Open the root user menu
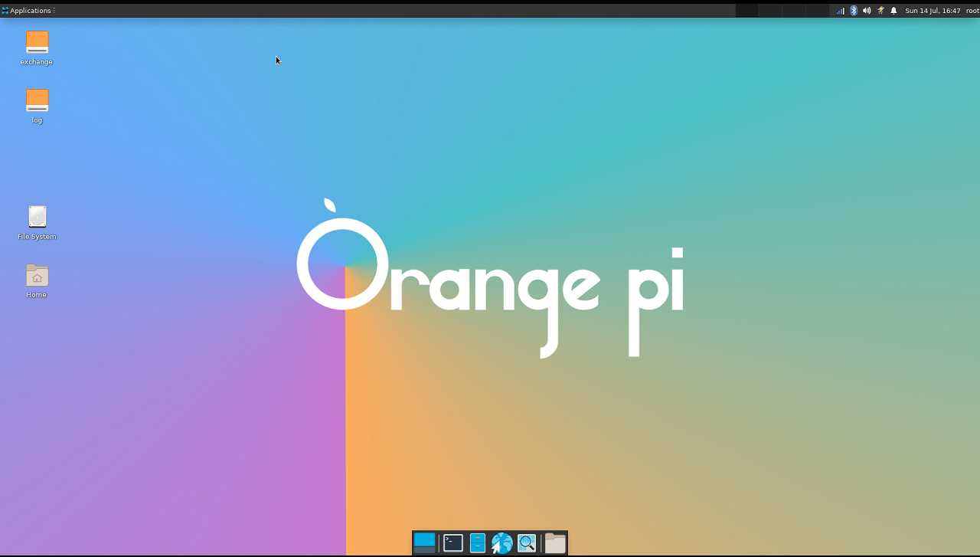The width and height of the screenshot is (980, 557). 972,11
